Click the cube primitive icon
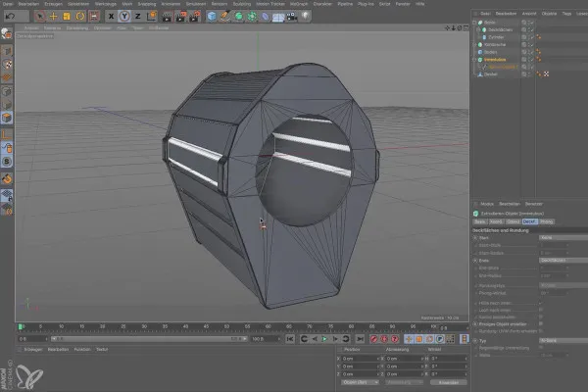588x392 pixels. click(x=212, y=17)
